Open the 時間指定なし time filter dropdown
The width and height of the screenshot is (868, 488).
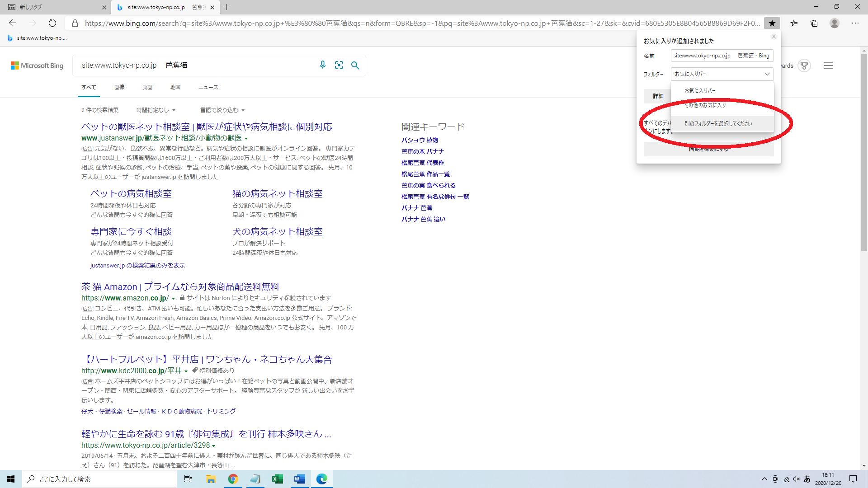(x=156, y=110)
